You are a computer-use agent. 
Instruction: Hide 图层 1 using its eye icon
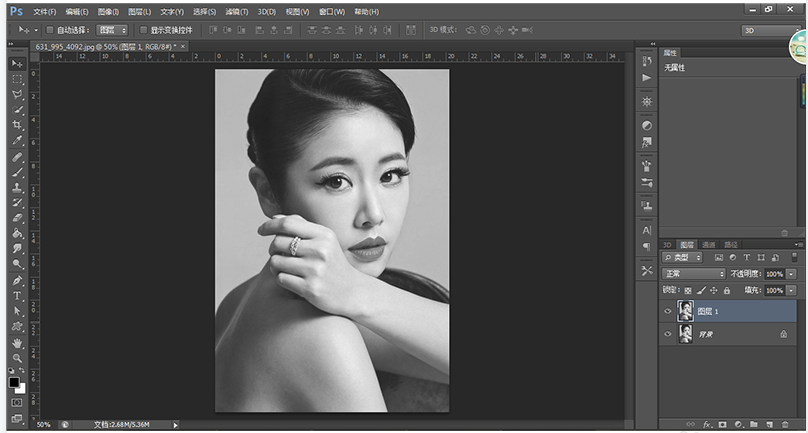pos(667,311)
